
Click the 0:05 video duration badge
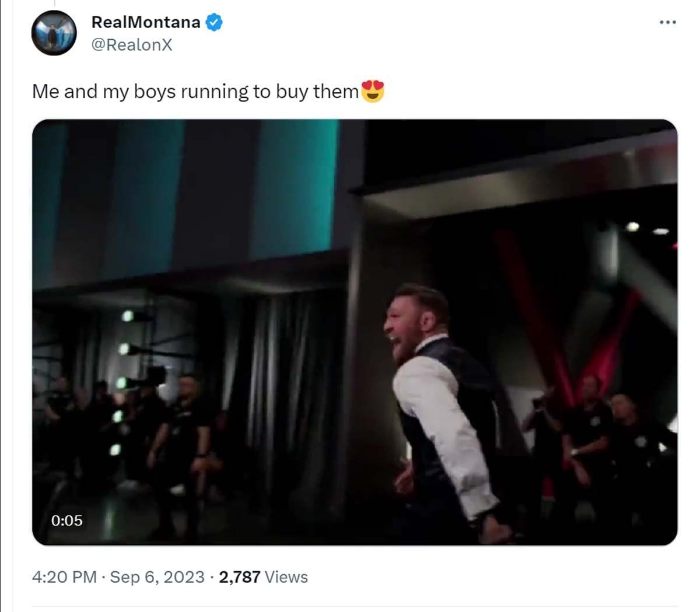(67, 520)
